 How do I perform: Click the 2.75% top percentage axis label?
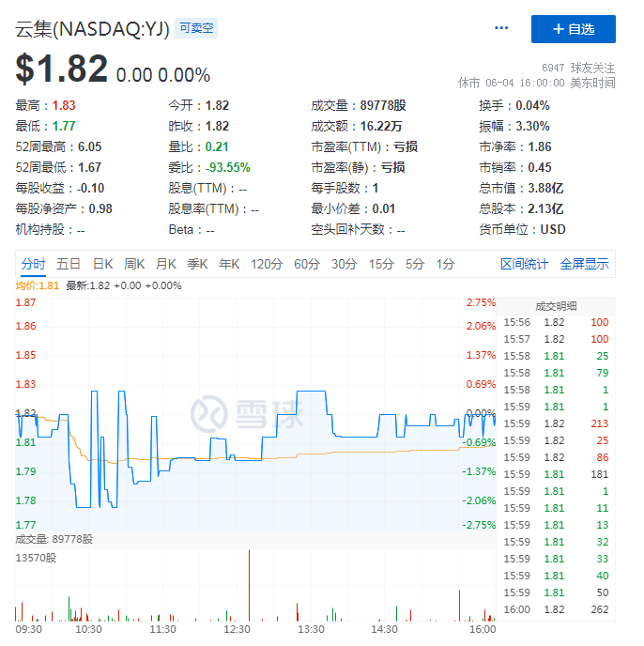(481, 302)
